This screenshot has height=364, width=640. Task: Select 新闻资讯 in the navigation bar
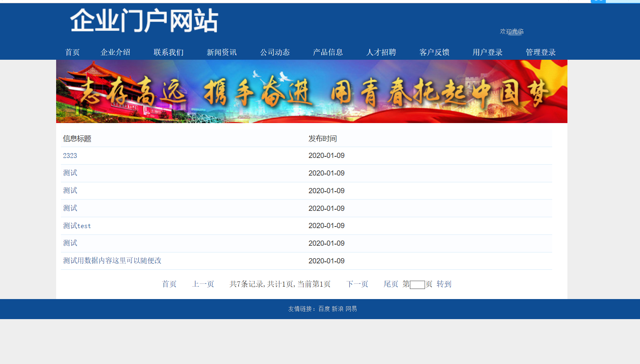coord(222,53)
